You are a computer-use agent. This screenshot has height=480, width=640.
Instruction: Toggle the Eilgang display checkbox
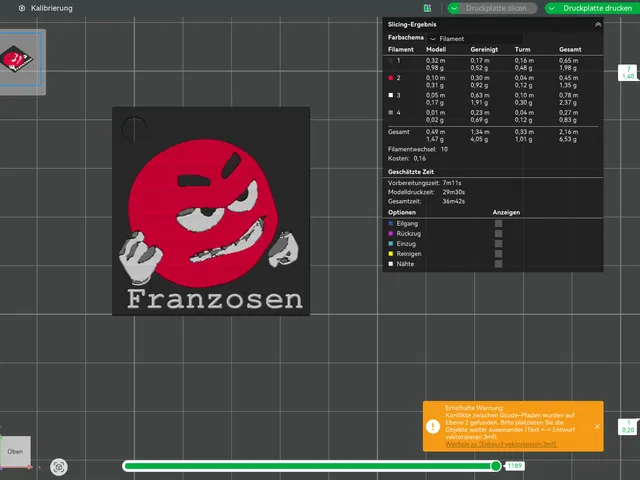[x=498, y=224]
